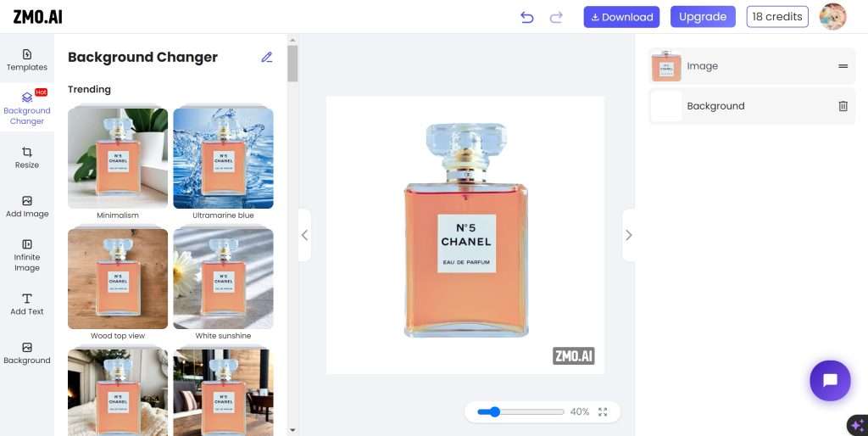Collapse the left panel with arrow

(304, 235)
